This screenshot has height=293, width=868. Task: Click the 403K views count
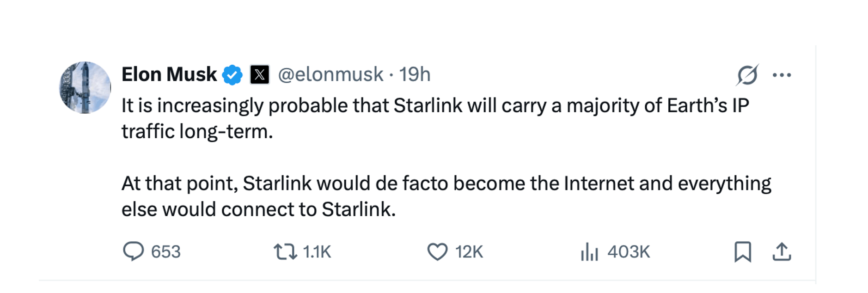point(629,252)
